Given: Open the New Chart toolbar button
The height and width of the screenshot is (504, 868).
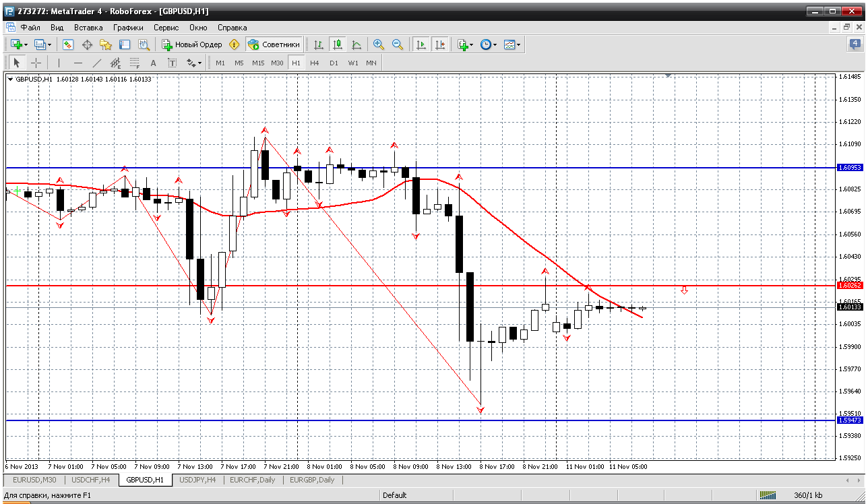Looking at the screenshot, I should tap(18, 44).
